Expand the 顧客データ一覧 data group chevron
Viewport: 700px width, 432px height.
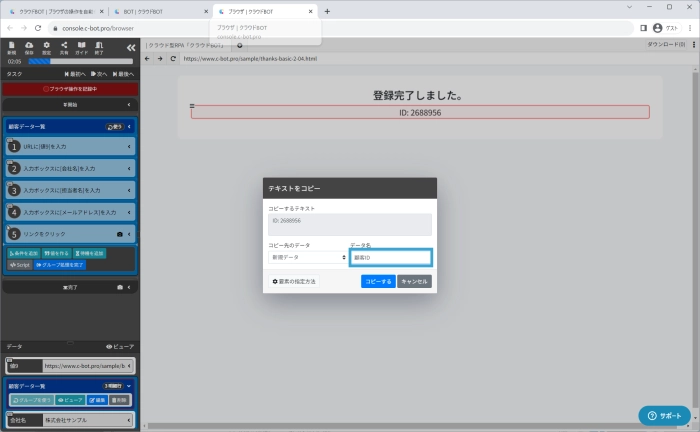click(129, 385)
